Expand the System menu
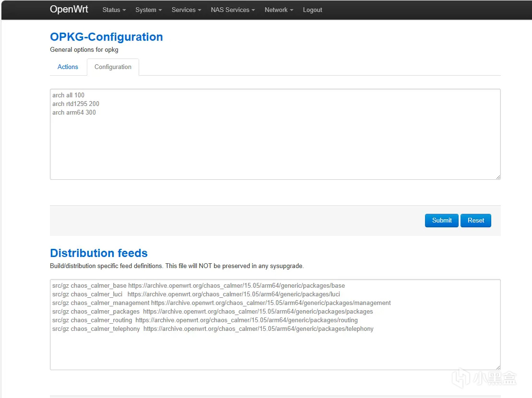The image size is (532, 398). [148, 10]
